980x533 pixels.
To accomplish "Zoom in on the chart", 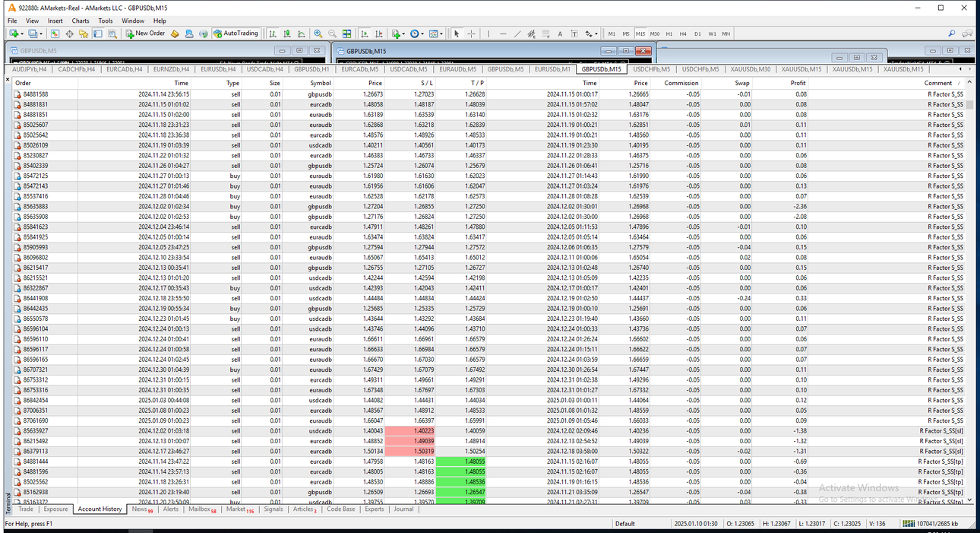I will [318, 33].
